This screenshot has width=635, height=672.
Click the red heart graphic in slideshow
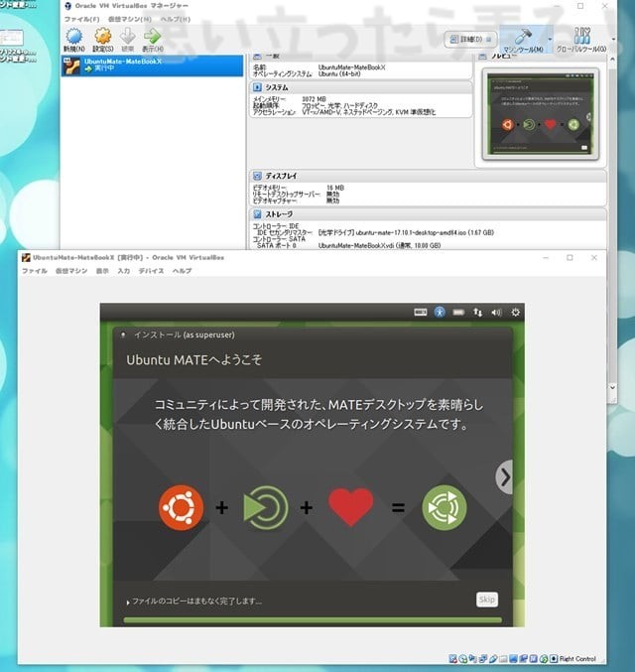350,507
